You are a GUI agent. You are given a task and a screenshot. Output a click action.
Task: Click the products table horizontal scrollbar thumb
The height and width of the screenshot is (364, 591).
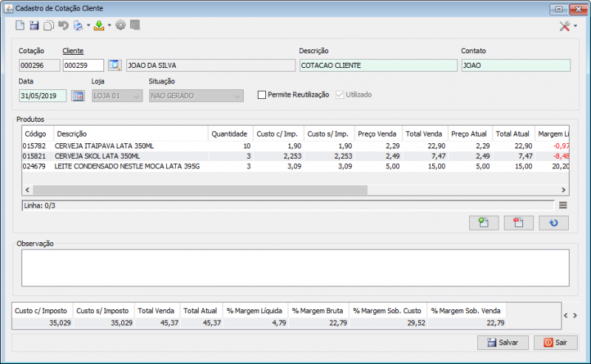pos(200,190)
